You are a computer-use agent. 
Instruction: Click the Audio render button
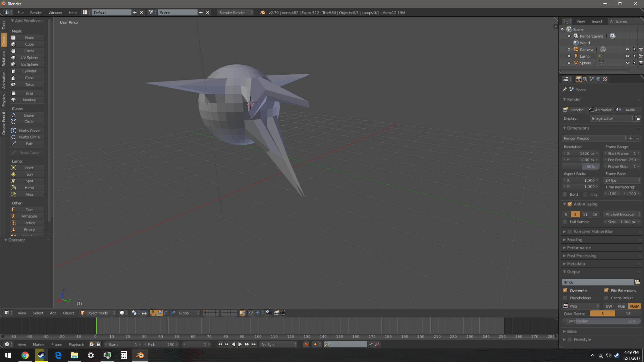coord(627,110)
